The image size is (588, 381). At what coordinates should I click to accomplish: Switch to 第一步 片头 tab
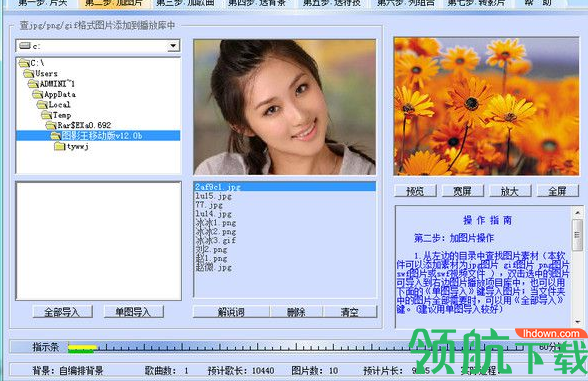tap(42, 3)
